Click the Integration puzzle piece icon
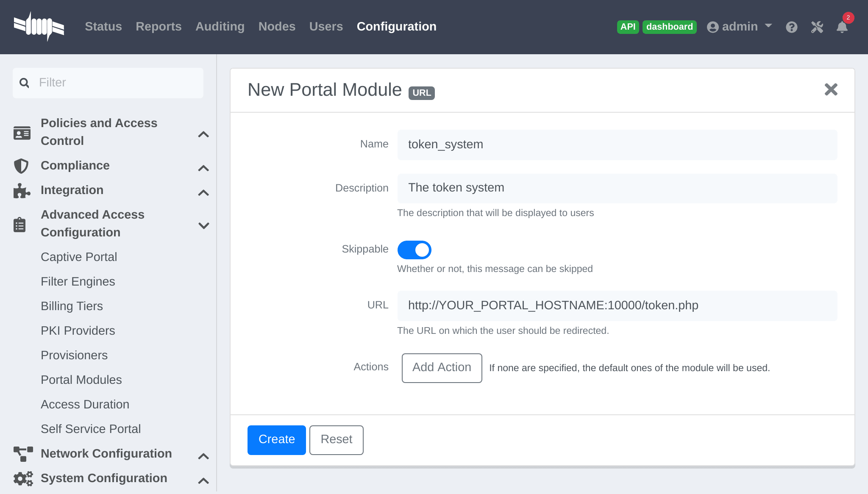Viewport: 868px width, 494px height. click(22, 191)
